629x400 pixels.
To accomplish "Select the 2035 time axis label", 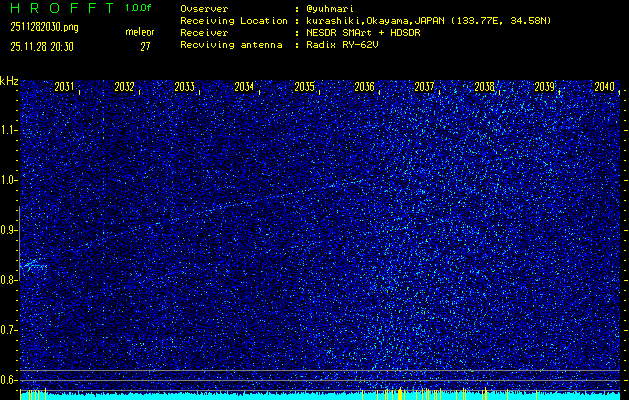I will point(304,87).
